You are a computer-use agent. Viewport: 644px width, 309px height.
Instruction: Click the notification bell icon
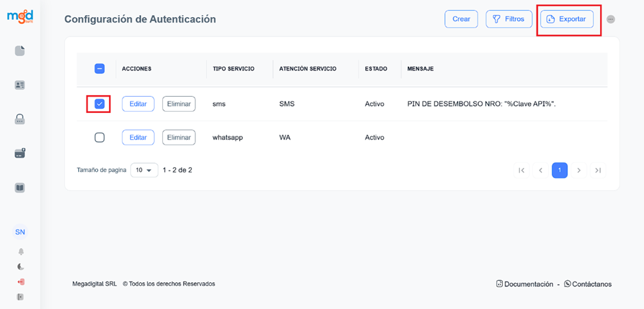tap(21, 251)
